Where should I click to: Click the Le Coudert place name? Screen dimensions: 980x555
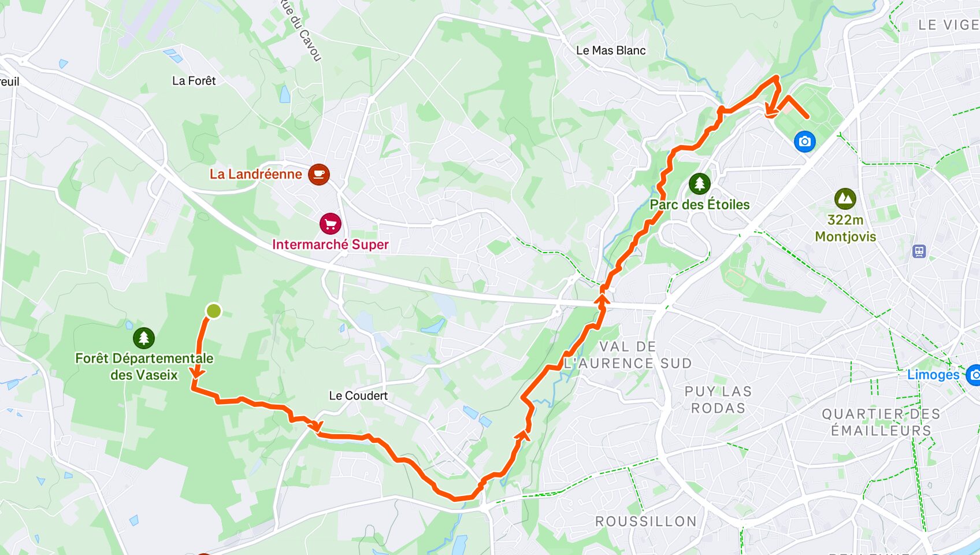[x=358, y=396]
